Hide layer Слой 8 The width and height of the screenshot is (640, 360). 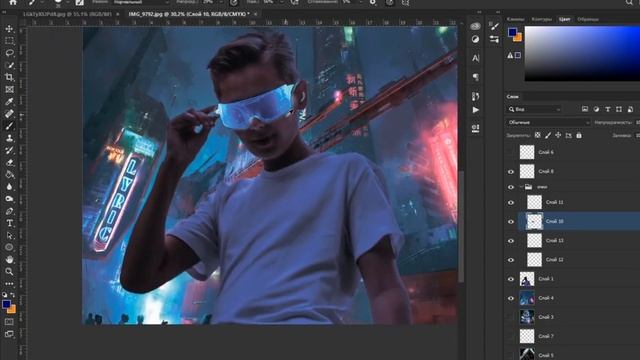(511, 172)
